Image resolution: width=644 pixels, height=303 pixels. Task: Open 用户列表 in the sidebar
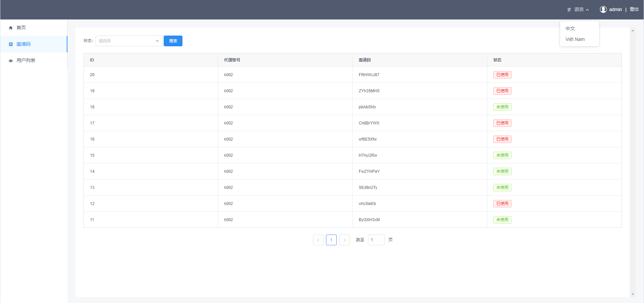[26, 60]
